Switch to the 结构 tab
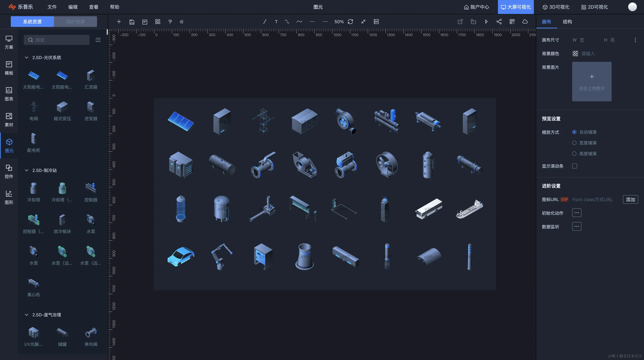 coord(567,22)
